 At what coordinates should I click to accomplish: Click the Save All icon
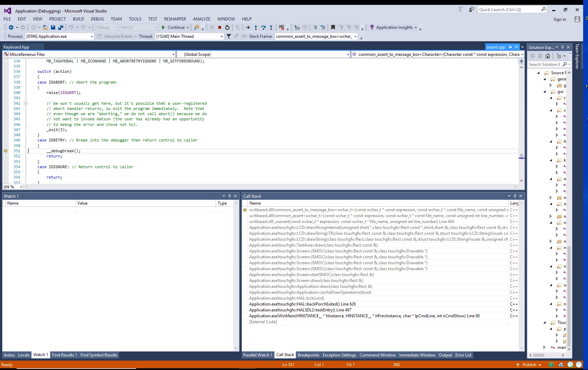61,27
